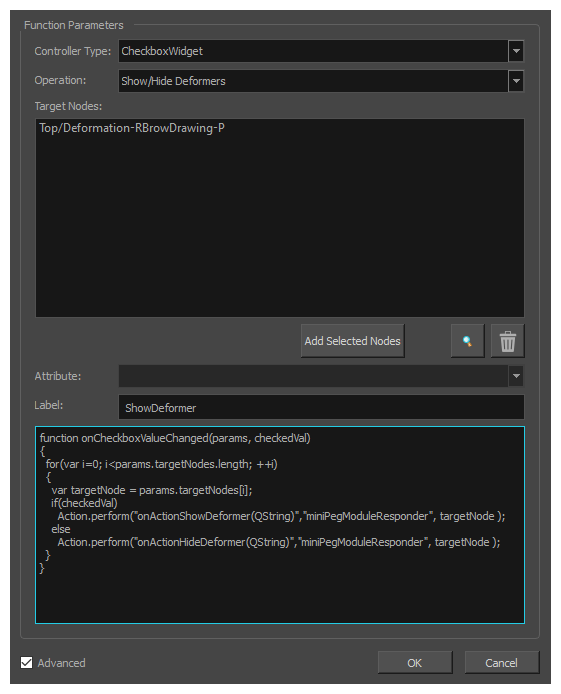Image resolution: width=561 pixels, height=694 pixels.
Task: Open the Attribute dropdown arrow
Action: tap(516, 376)
